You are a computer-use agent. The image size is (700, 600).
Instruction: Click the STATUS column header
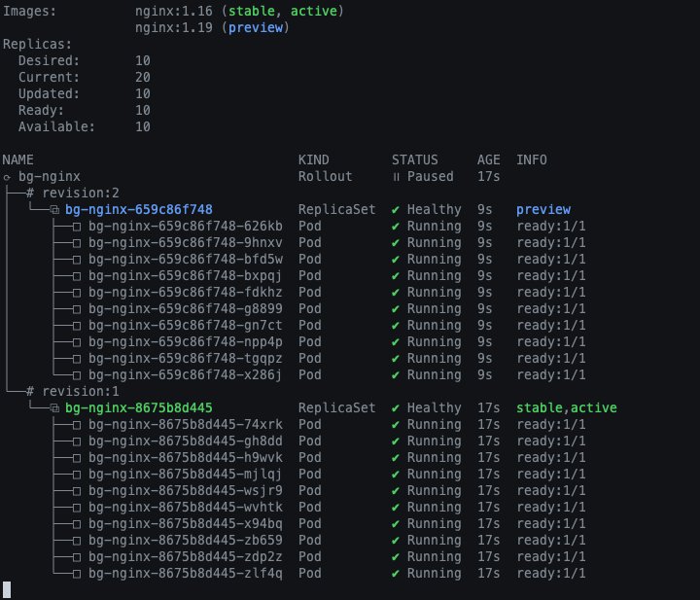click(415, 159)
